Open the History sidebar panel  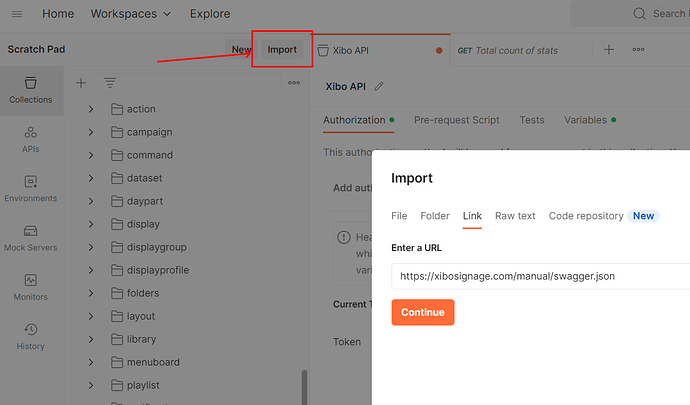coord(30,336)
